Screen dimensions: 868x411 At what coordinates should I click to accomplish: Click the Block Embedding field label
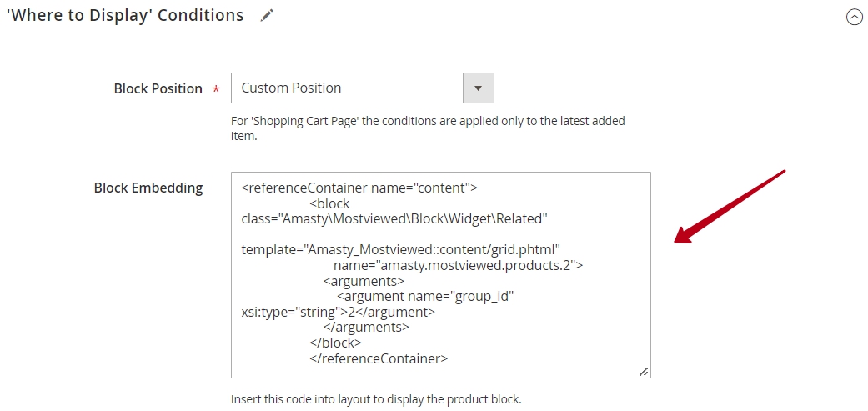coord(148,188)
